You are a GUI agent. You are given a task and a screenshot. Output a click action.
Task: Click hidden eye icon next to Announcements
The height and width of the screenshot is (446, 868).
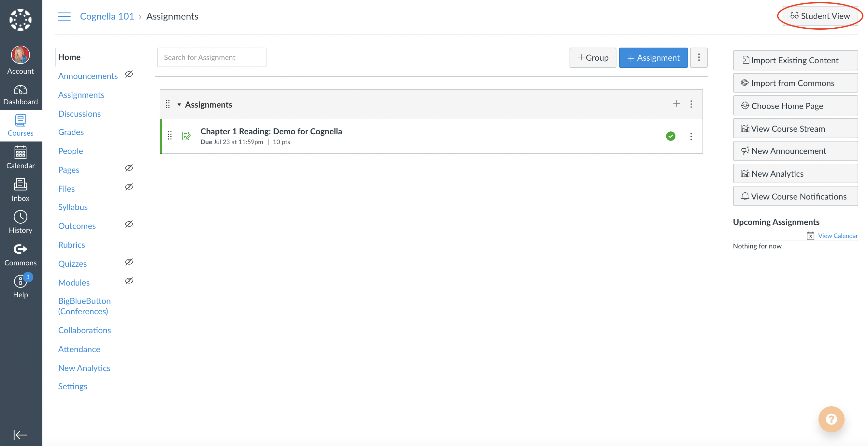pyautogui.click(x=129, y=74)
